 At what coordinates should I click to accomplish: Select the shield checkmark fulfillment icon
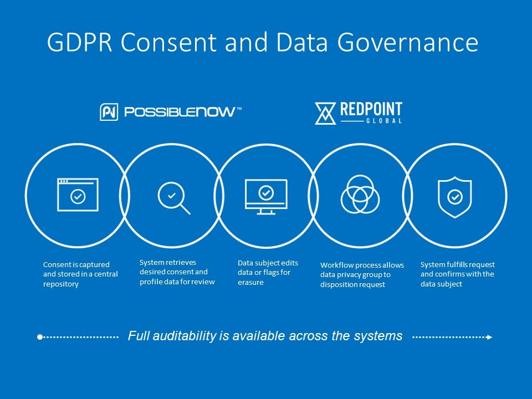[456, 197]
